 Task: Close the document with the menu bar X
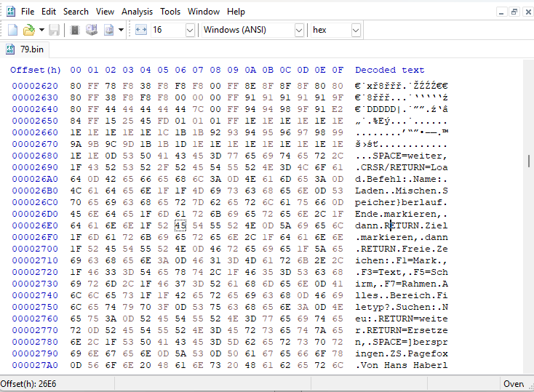pos(528,12)
